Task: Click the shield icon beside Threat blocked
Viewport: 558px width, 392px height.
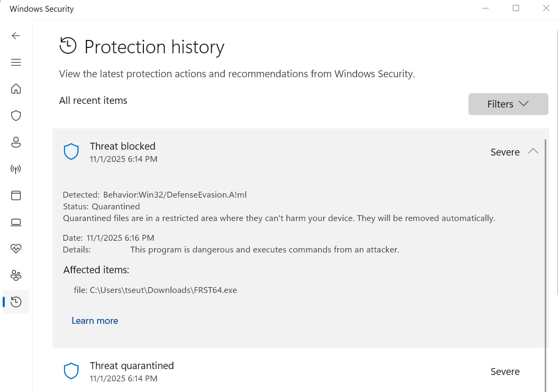Action: tap(71, 152)
